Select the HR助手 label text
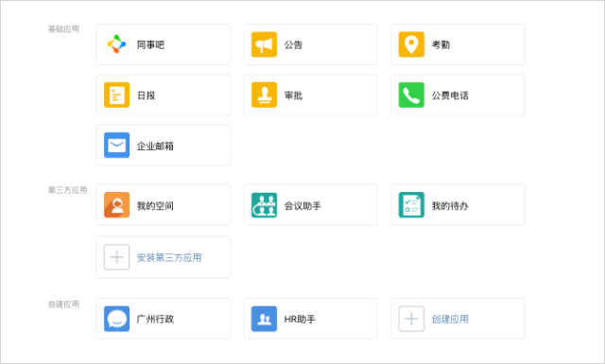Screen dimensions: 605x364 pos(300,320)
